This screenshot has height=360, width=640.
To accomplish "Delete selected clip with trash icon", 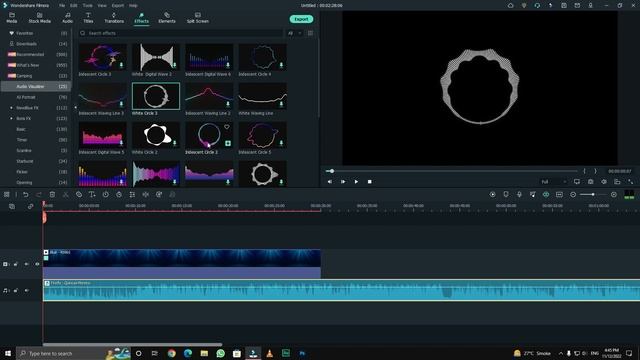I will tap(52, 195).
